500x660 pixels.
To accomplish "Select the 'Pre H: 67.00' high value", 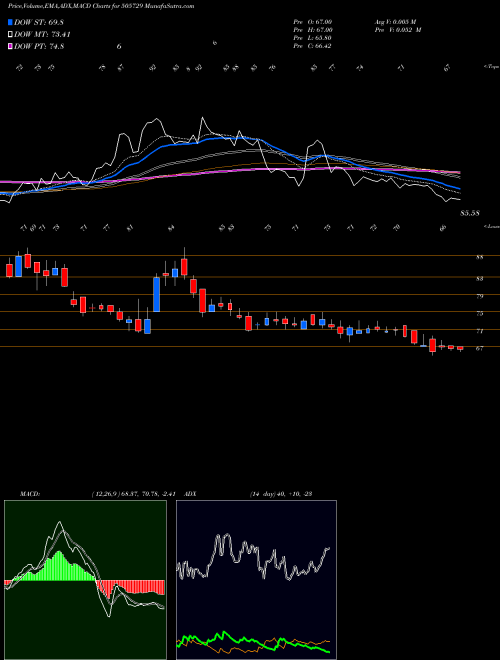I will (313, 30).
